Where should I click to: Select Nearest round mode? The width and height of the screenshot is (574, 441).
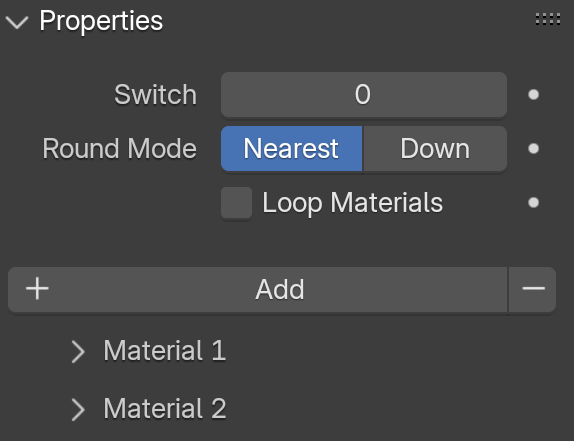(292, 149)
